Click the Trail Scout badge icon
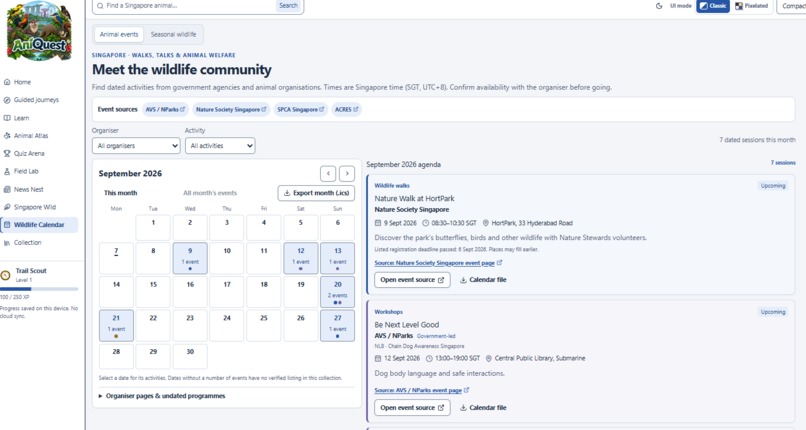 (6, 275)
